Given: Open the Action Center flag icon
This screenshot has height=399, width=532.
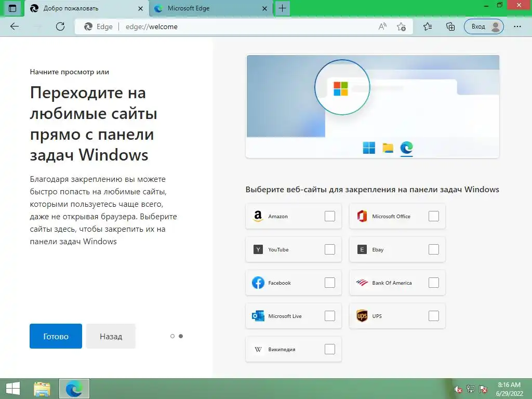Looking at the screenshot, I should 483,389.
